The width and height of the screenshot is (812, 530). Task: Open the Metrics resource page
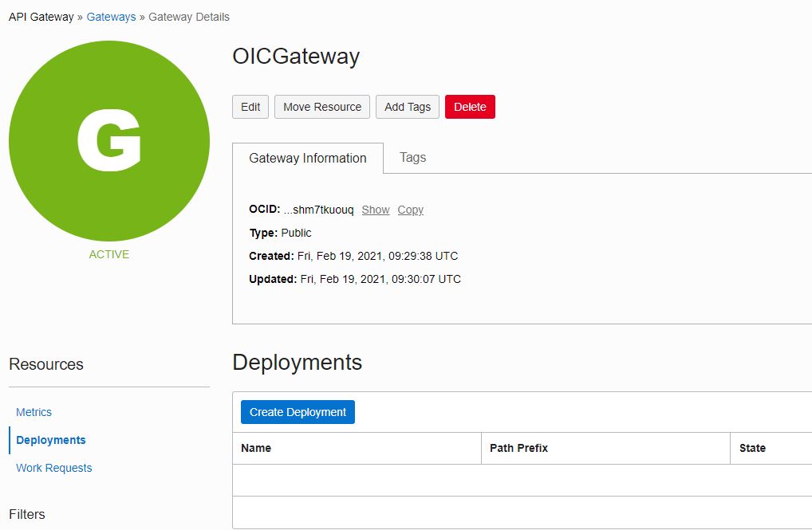point(34,412)
